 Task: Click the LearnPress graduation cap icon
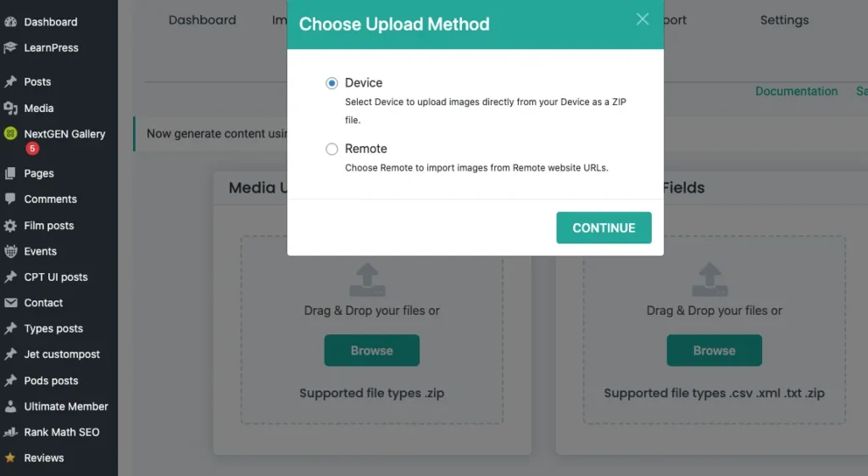[10, 48]
